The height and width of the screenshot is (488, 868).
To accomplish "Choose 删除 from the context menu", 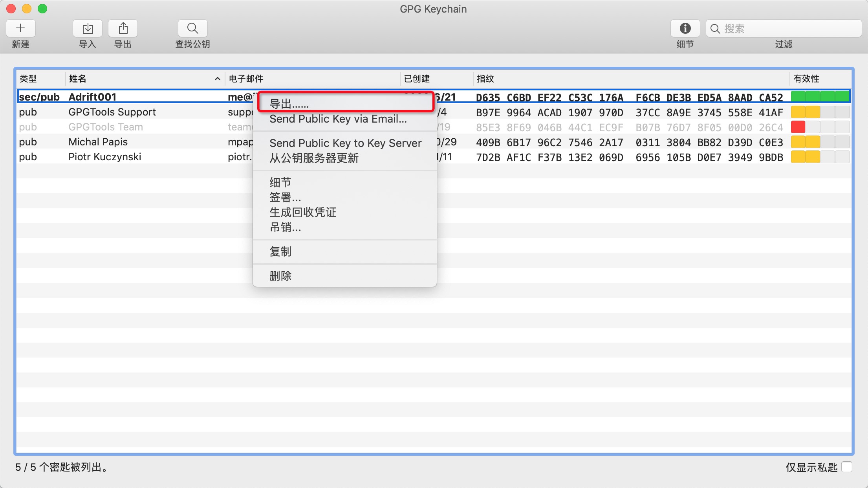I will click(280, 276).
